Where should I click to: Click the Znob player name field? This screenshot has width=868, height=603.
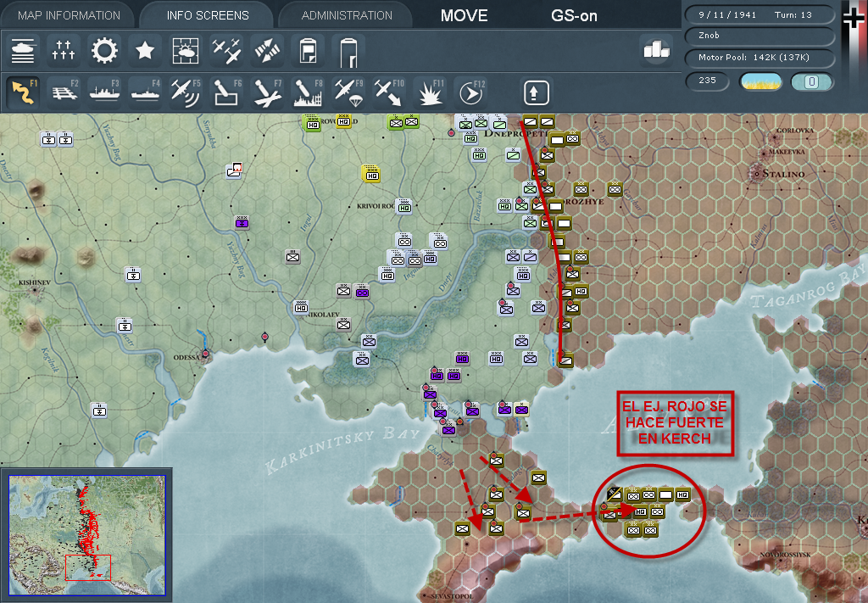coord(759,36)
